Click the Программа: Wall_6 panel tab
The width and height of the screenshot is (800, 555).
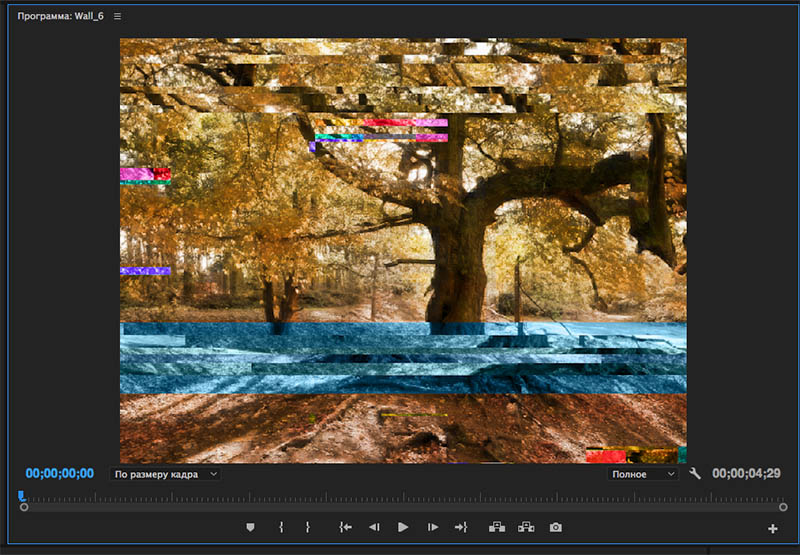(x=60, y=16)
